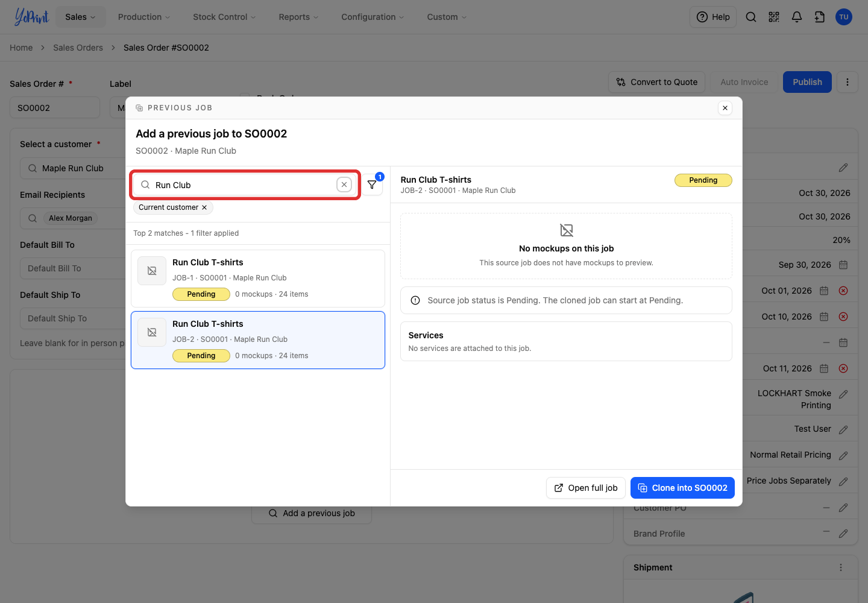This screenshot has height=603, width=868.
Task: Go to YoPrint home logo
Action: (31, 17)
